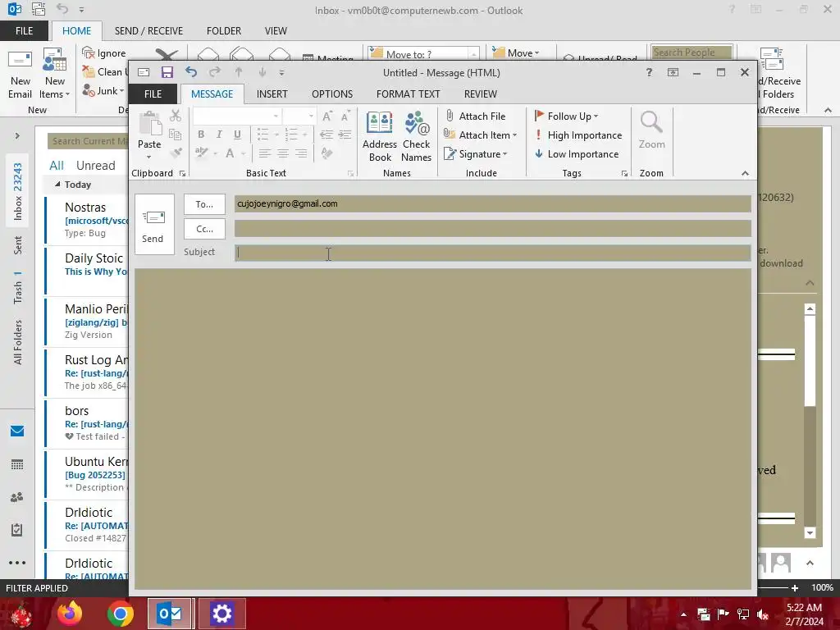Click Ignore in Outlook ribbon
The image size is (840, 630).
coord(104,53)
